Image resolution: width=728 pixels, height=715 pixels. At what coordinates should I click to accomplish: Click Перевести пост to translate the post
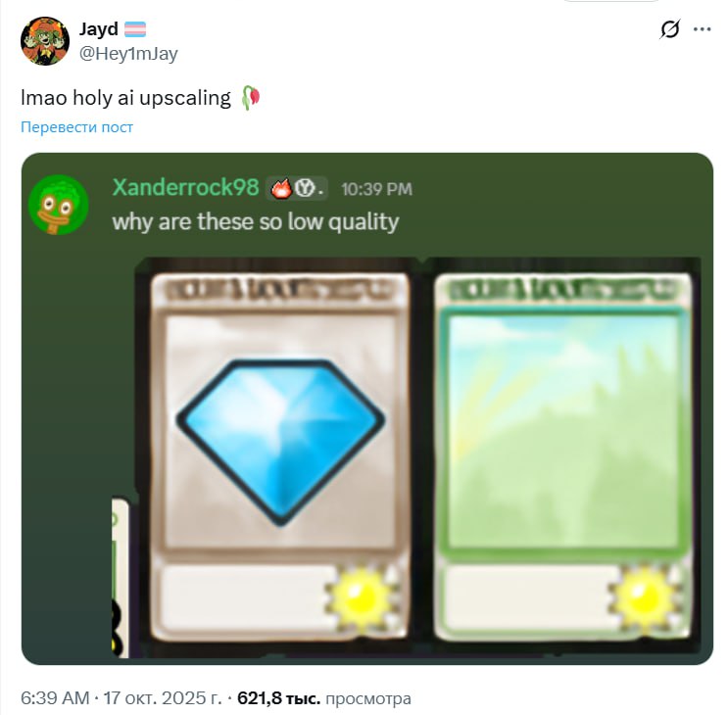[77, 126]
